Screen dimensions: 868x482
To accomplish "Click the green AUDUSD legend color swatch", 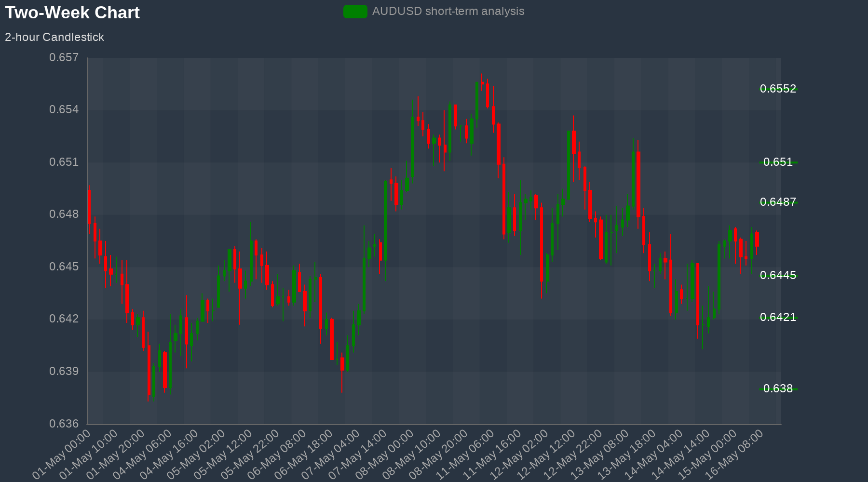I will tap(355, 12).
